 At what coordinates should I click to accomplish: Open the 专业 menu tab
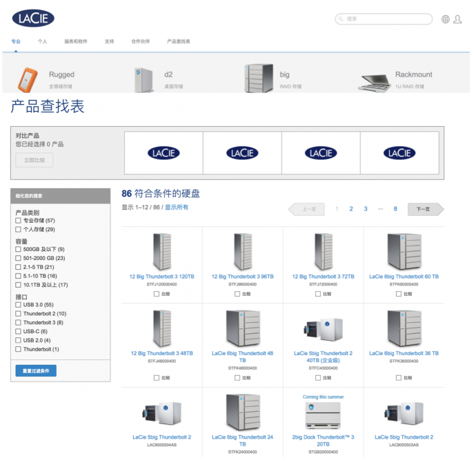(16, 41)
